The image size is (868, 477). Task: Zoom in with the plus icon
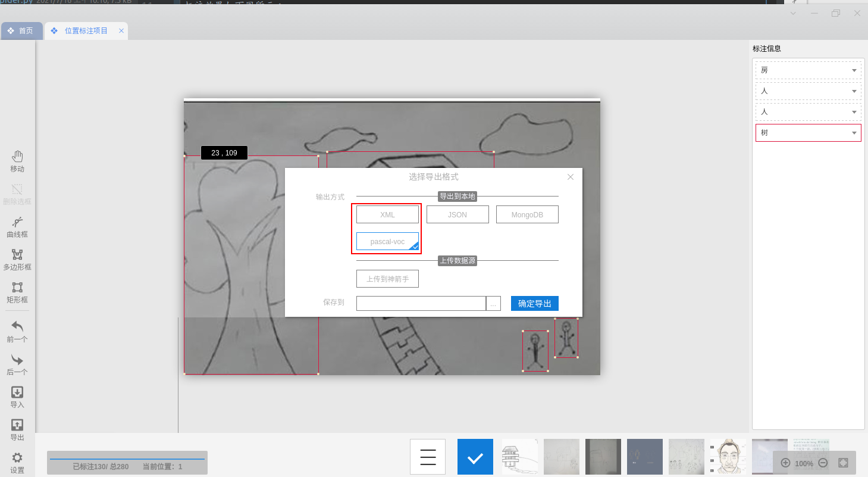pyautogui.click(x=785, y=463)
